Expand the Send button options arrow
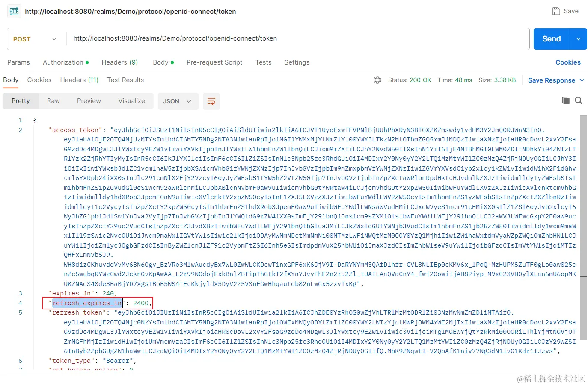 tap(579, 39)
